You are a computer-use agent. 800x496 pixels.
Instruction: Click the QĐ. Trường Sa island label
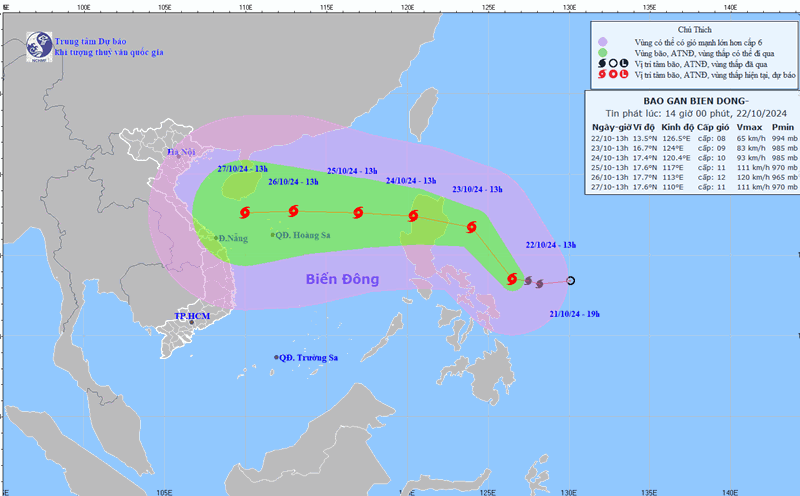pos(310,358)
